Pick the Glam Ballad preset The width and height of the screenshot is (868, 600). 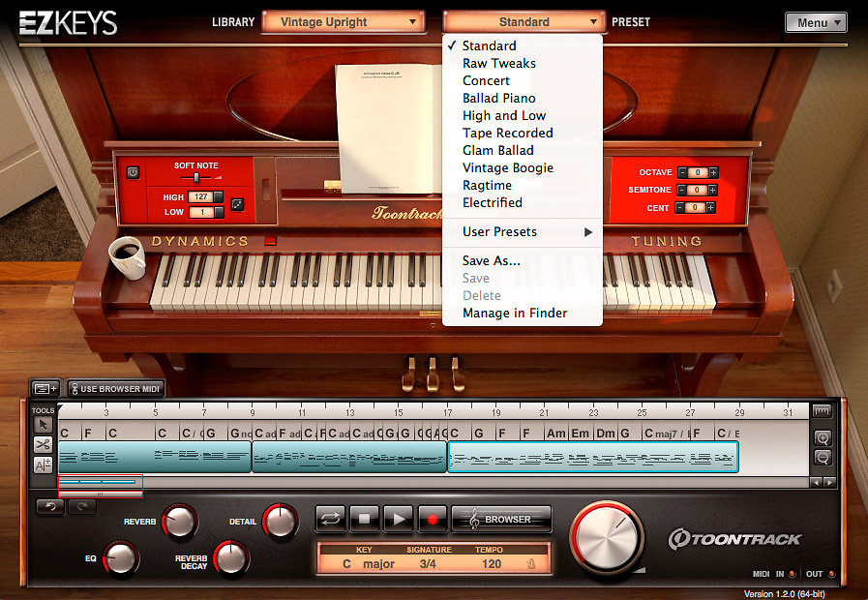click(523, 151)
